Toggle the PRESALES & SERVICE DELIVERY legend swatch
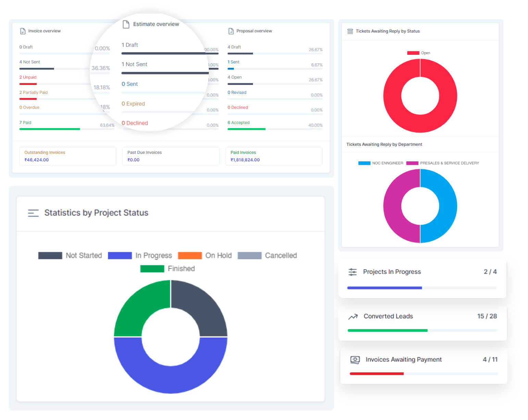 pos(412,163)
